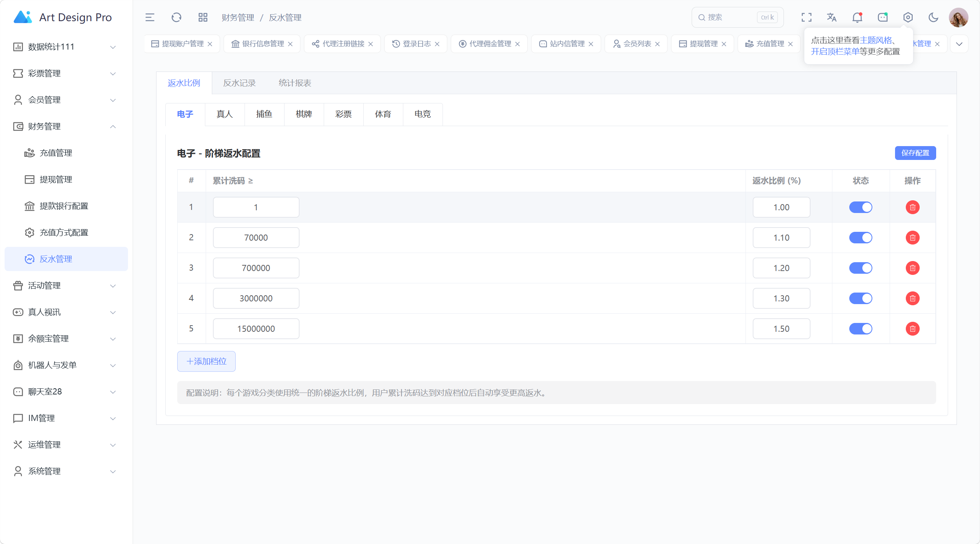980x544 pixels.
Task: Expand 余额宝管理 menu
Action: 66,339
